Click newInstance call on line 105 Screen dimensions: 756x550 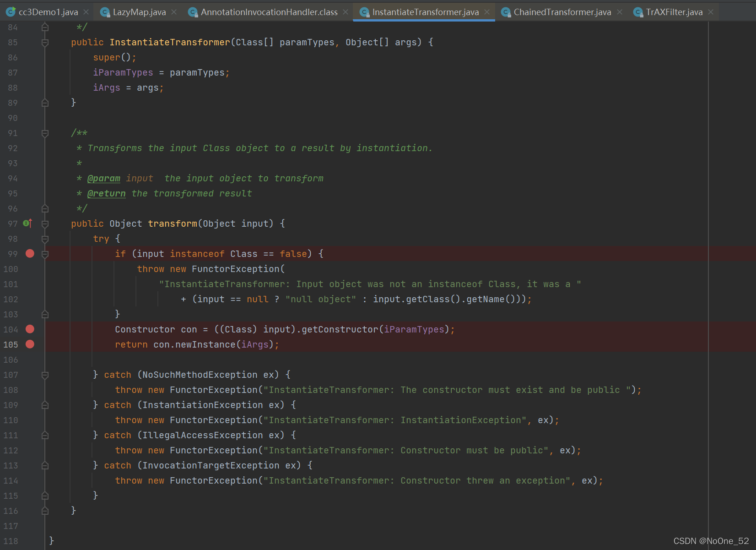[205, 344]
